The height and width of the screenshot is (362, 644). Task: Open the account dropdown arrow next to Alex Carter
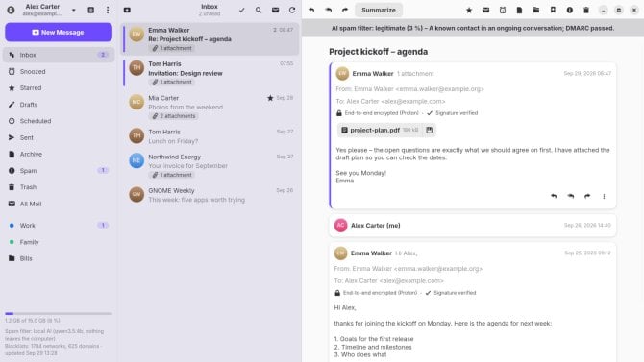73,10
